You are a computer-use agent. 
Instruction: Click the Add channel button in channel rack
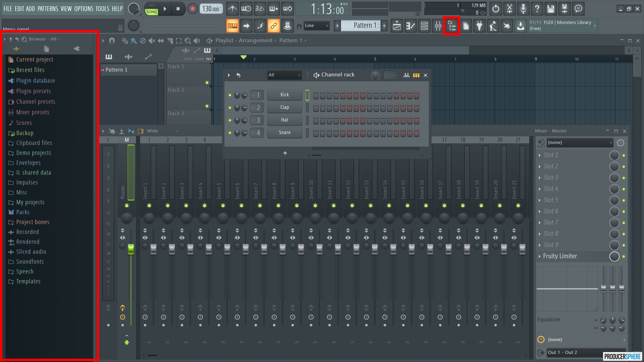[x=285, y=153]
